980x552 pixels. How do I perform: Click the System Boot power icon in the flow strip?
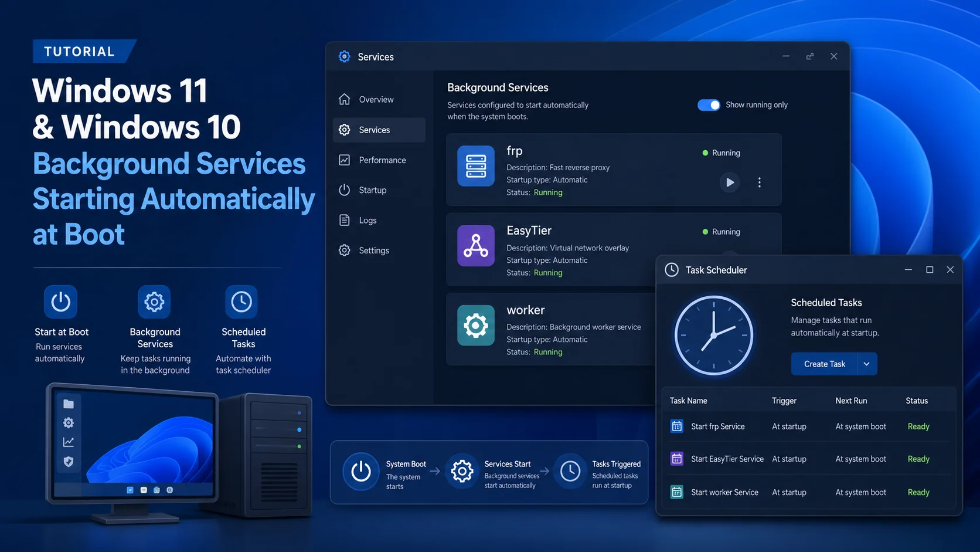361,471
